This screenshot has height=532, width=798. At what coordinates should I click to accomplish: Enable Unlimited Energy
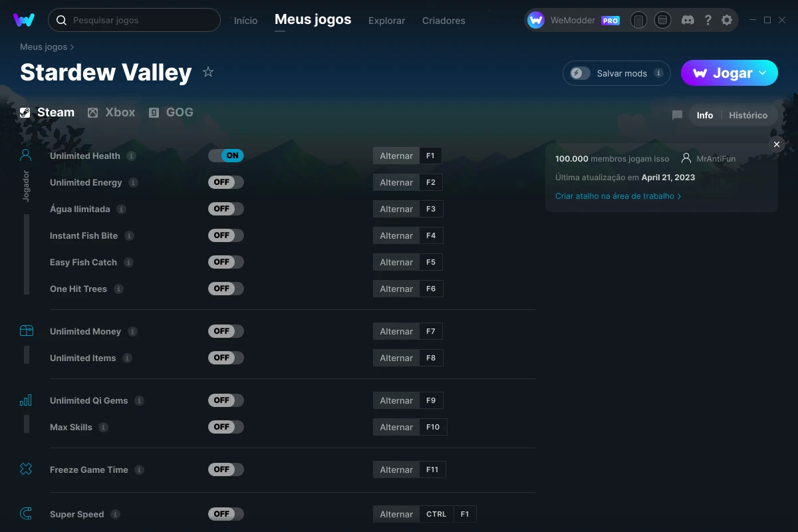point(226,182)
